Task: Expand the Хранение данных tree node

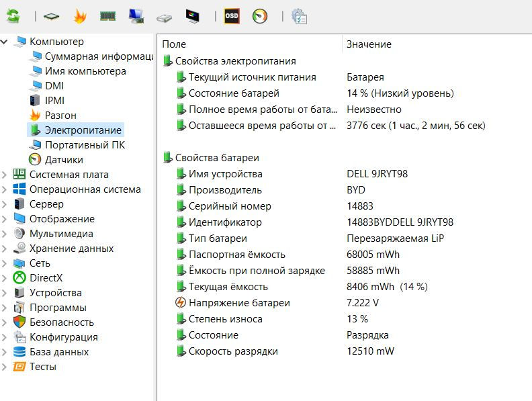Action: pyautogui.click(x=5, y=249)
